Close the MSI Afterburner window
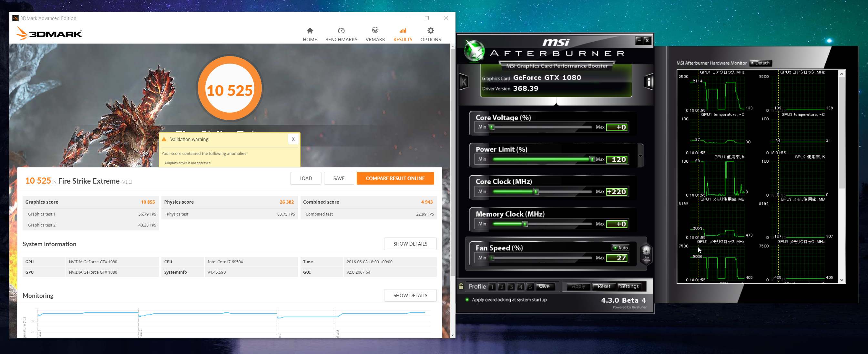 [647, 40]
